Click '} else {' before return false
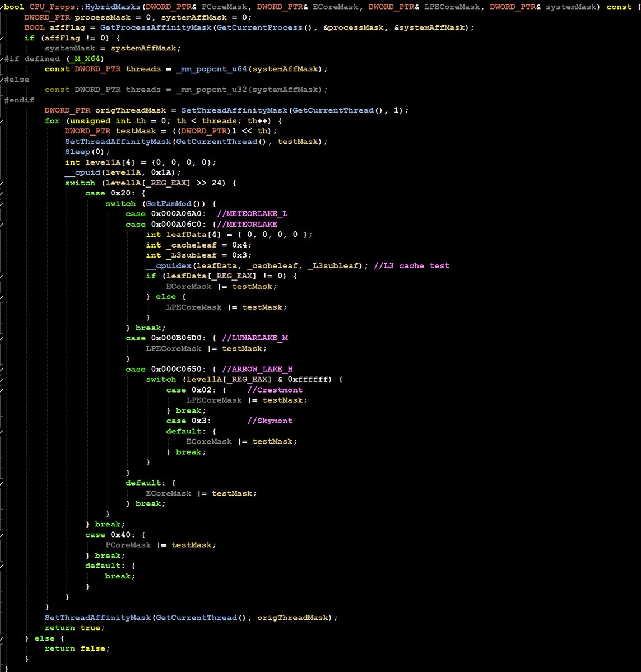The image size is (641, 672). (x=45, y=638)
